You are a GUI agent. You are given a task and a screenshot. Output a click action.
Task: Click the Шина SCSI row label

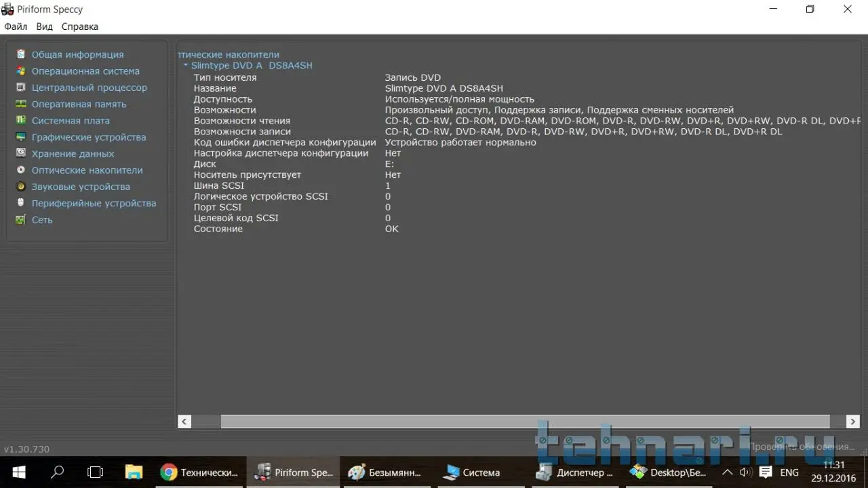click(219, 185)
